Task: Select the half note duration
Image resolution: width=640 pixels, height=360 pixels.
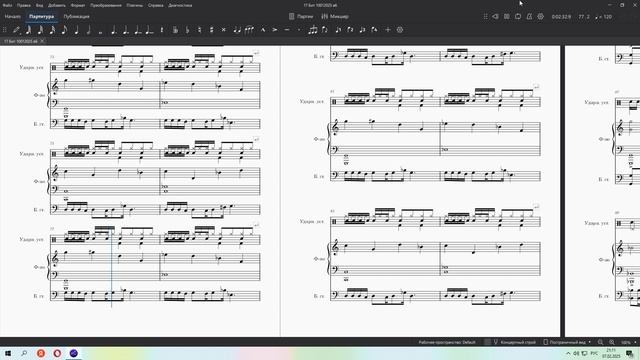Action: pyautogui.click(x=88, y=30)
